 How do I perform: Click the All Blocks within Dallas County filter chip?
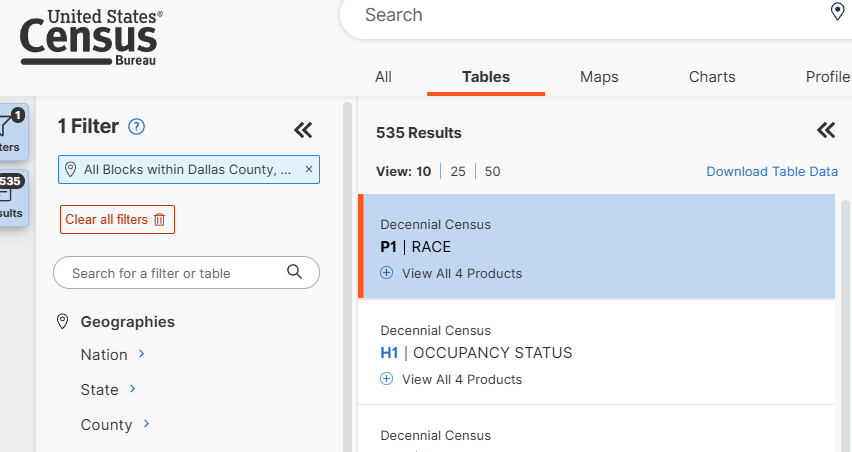pyautogui.click(x=187, y=170)
